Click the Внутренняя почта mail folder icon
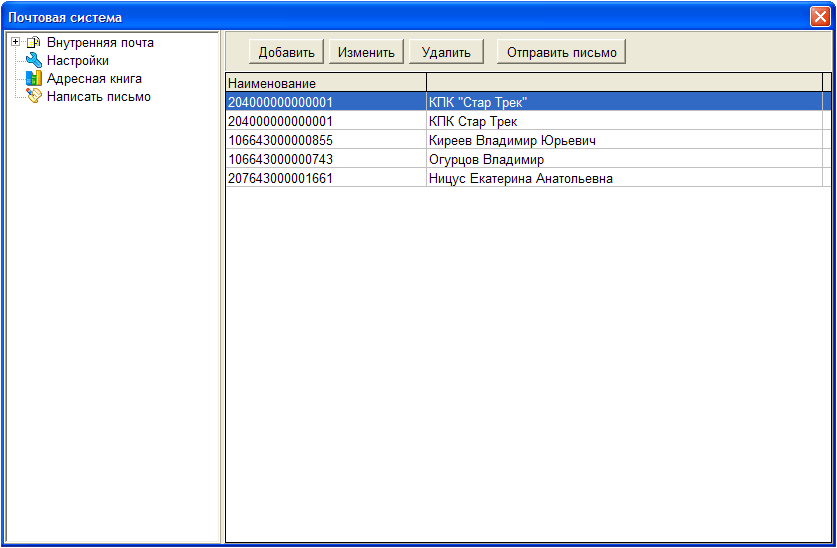Screen dimensions: 837x548 33,43
